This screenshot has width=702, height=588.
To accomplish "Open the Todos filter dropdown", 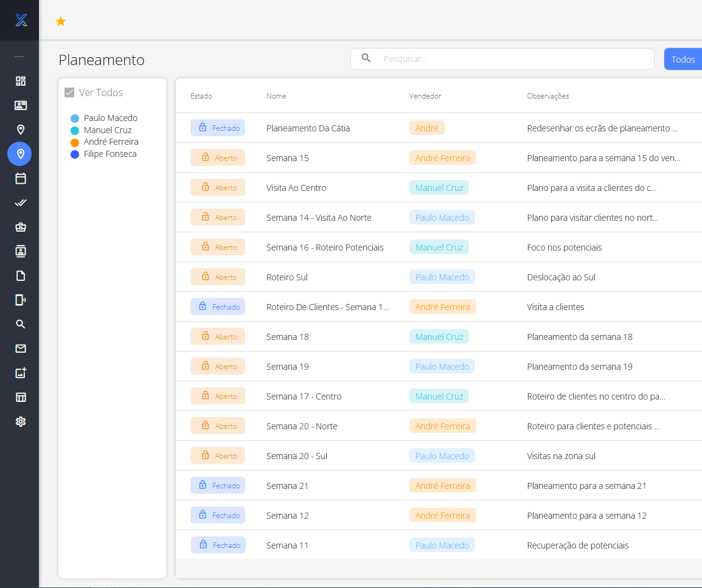I will point(683,59).
